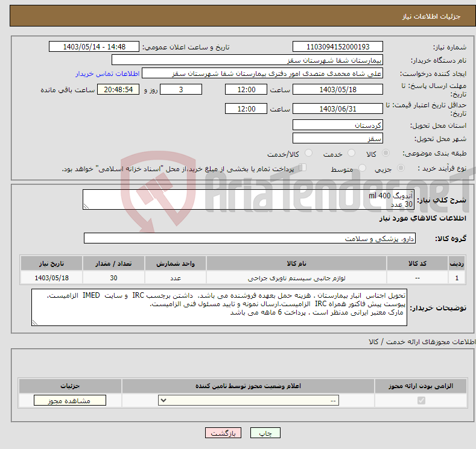The image size is (476, 449).
Task: Click the buyer notes text area
Action: (x=219, y=307)
